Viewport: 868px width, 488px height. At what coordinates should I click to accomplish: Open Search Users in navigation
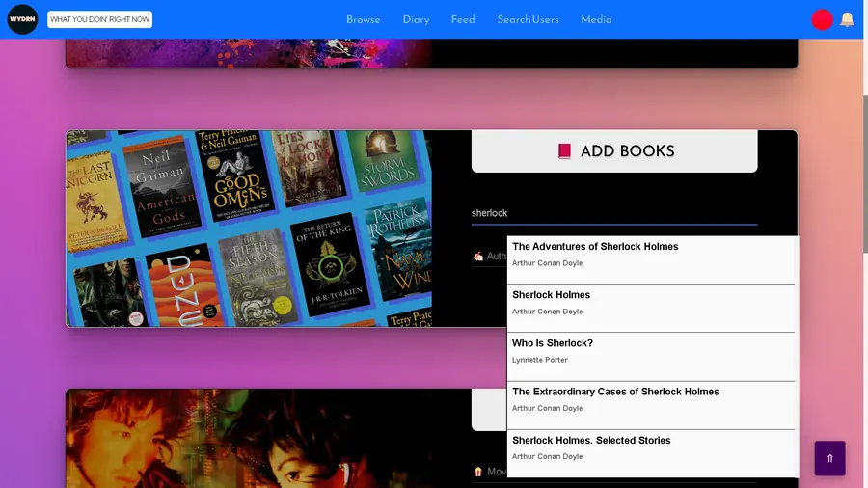(x=528, y=20)
